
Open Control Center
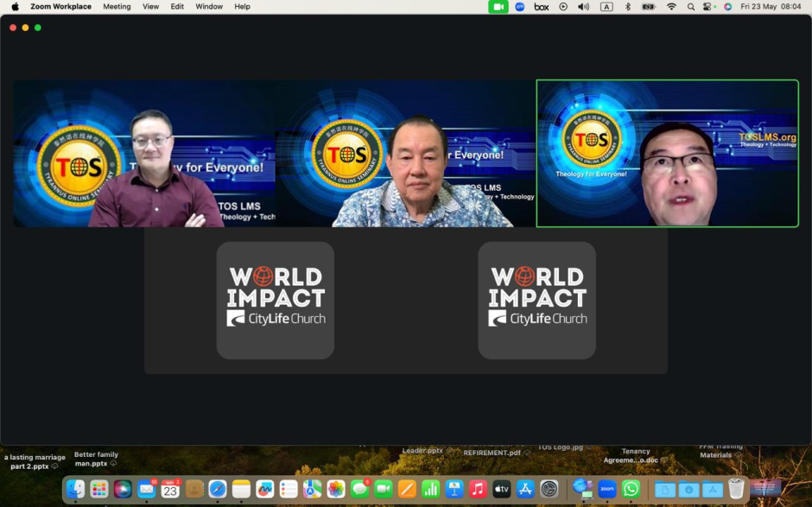click(x=708, y=7)
